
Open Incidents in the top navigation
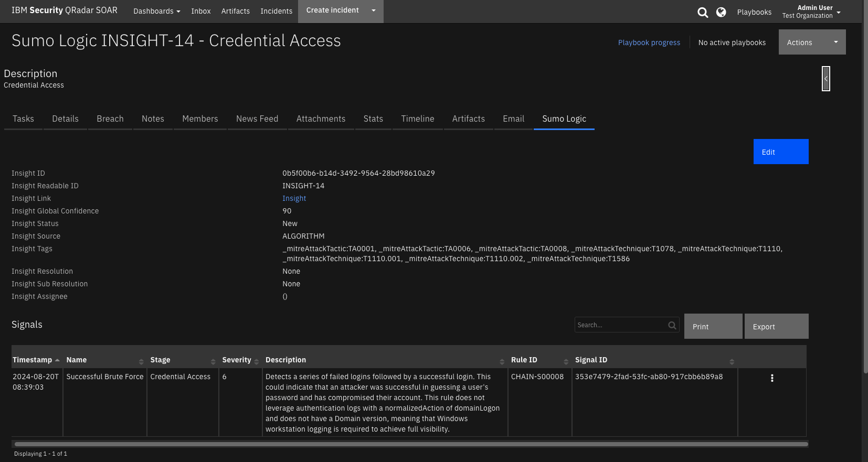277,11
